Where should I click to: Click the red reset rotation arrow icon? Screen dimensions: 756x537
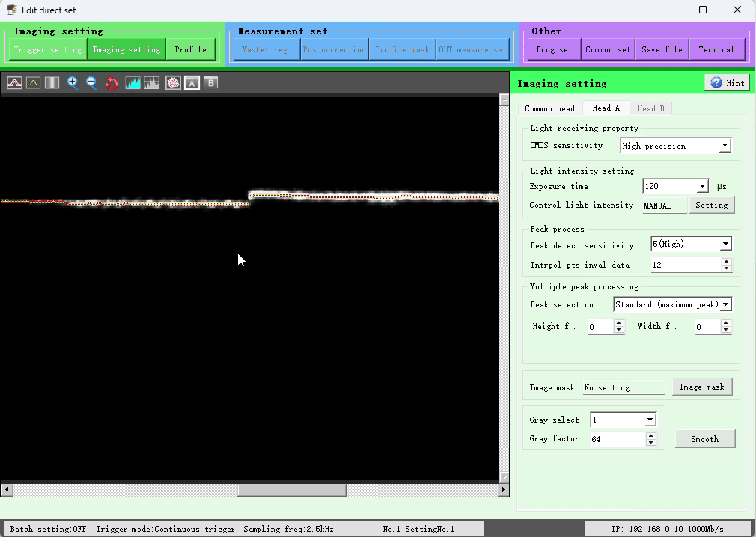(112, 83)
